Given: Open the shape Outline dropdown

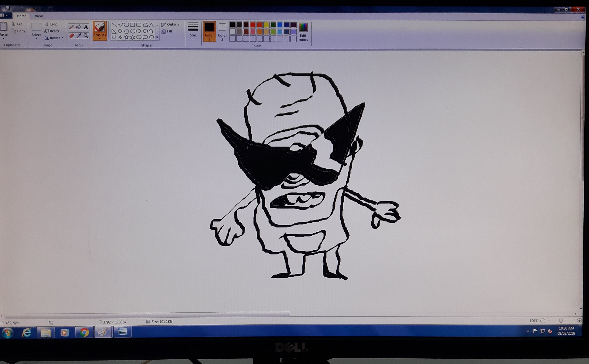Looking at the screenshot, I should tap(172, 24).
